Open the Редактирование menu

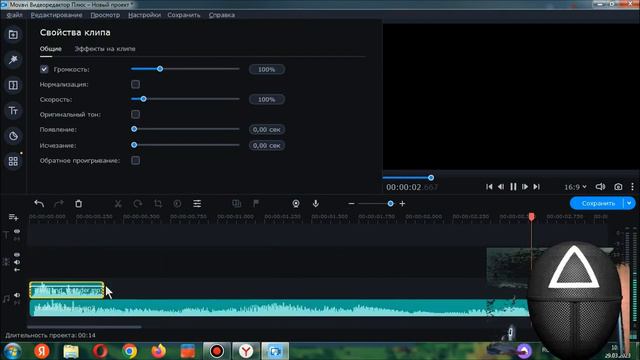coord(56,15)
